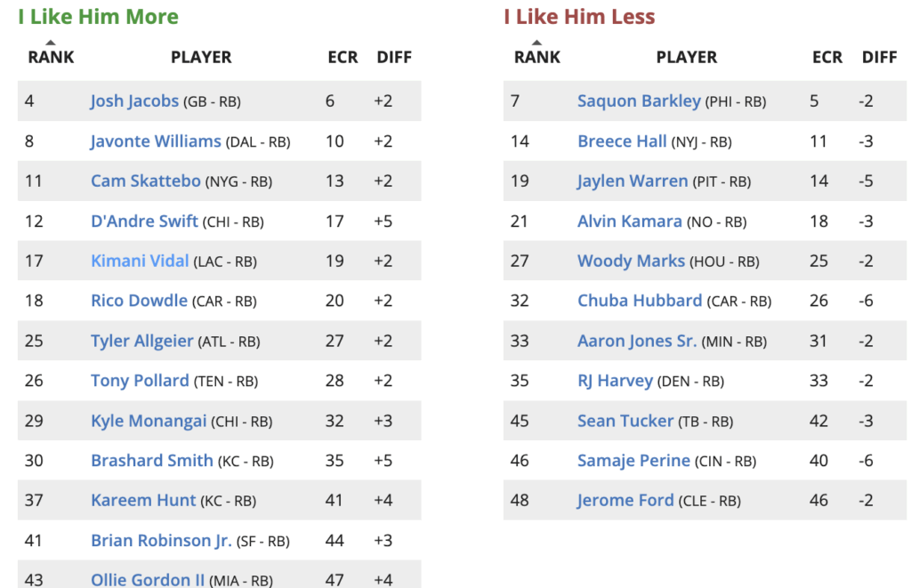This screenshot has height=588, width=911.
Task: Open Josh Jacobs player page
Action: pos(134,101)
